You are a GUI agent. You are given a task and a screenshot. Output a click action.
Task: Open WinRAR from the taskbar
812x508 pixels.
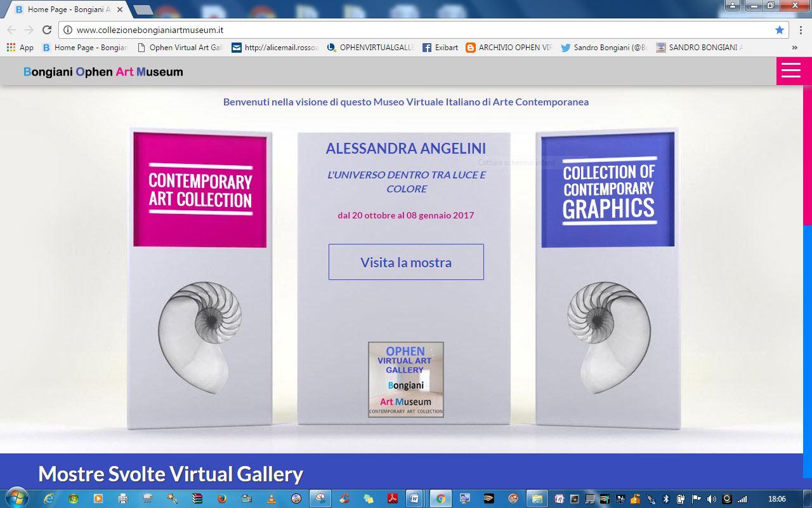(197, 498)
